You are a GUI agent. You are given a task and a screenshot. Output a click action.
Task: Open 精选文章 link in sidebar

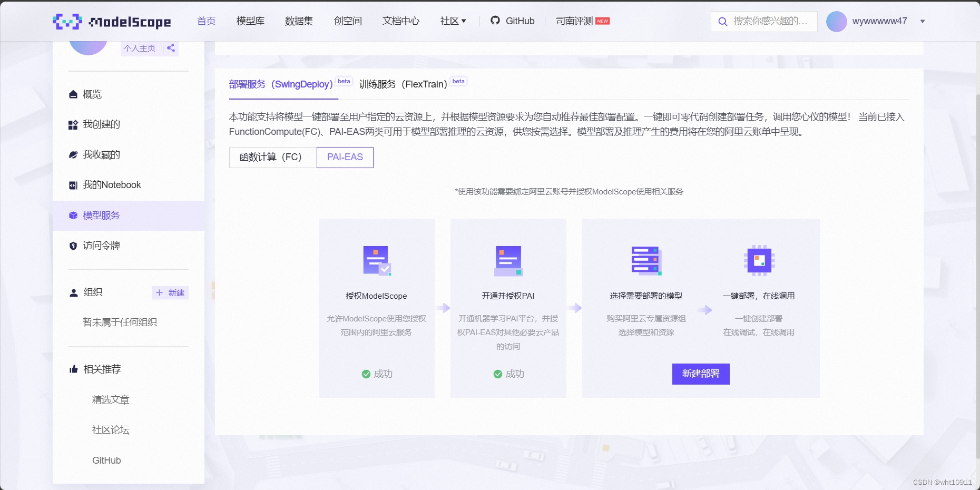(111, 400)
